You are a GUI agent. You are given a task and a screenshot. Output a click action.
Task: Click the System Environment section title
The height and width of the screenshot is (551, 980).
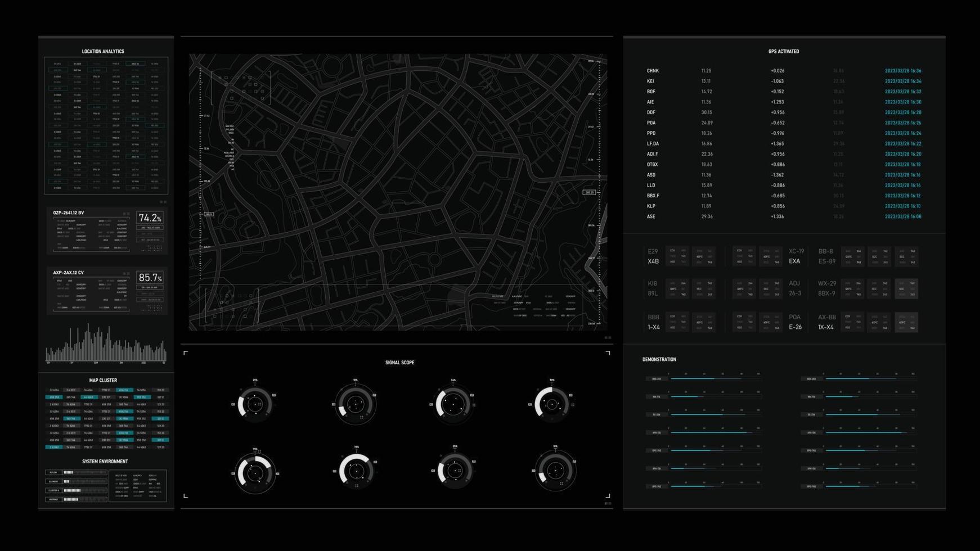(x=105, y=462)
